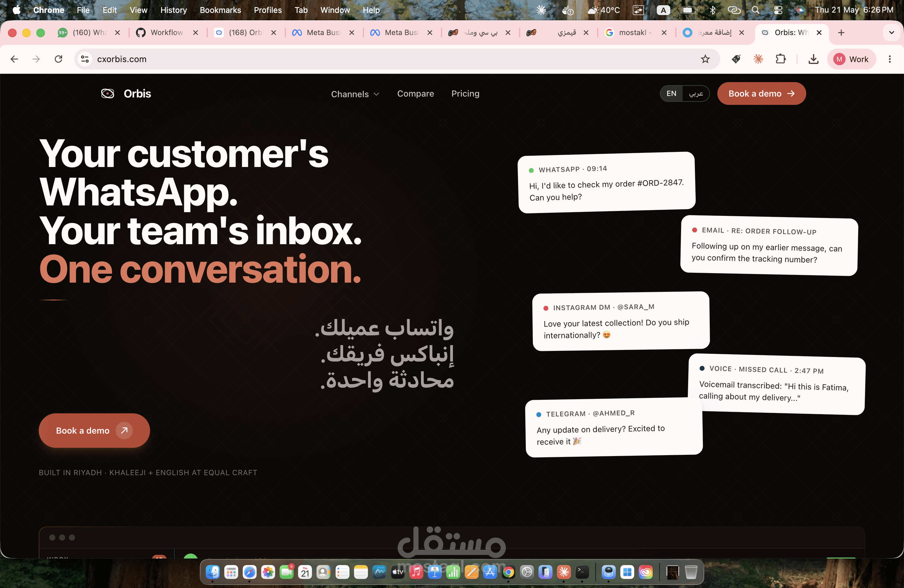The width and height of the screenshot is (904, 588).
Task: Reload the current page
Action: (x=58, y=59)
